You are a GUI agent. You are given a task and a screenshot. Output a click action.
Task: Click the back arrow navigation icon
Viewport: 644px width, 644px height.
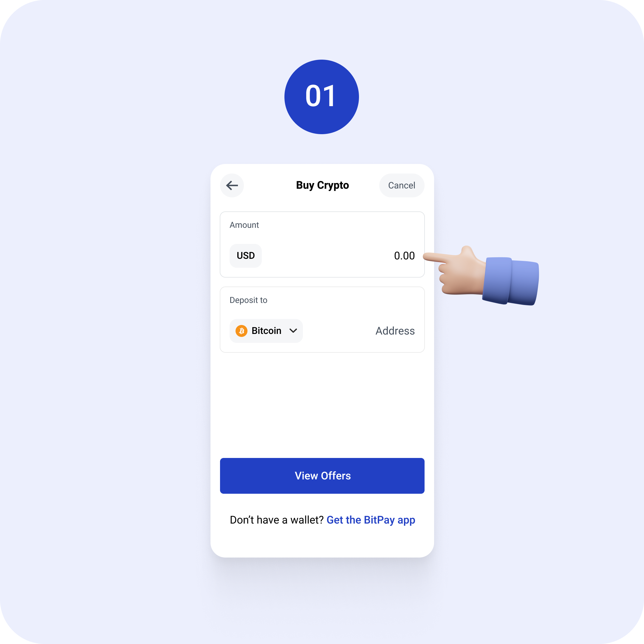point(232,186)
